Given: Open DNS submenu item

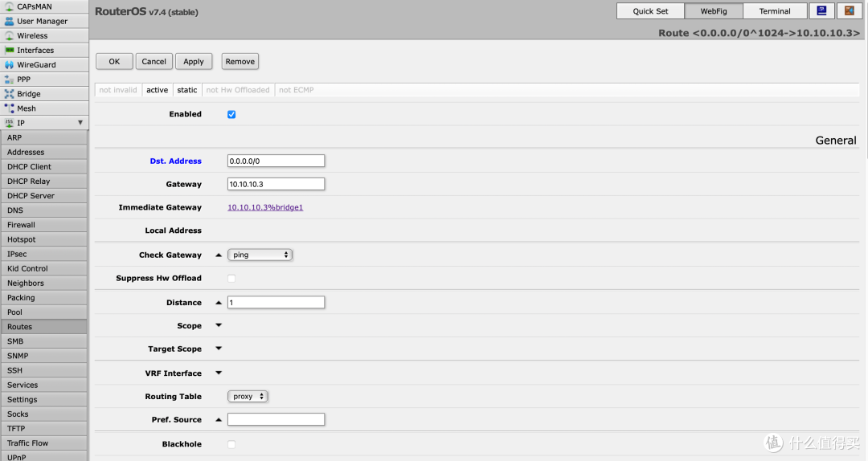Looking at the screenshot, I should click(x=43, y=210).
